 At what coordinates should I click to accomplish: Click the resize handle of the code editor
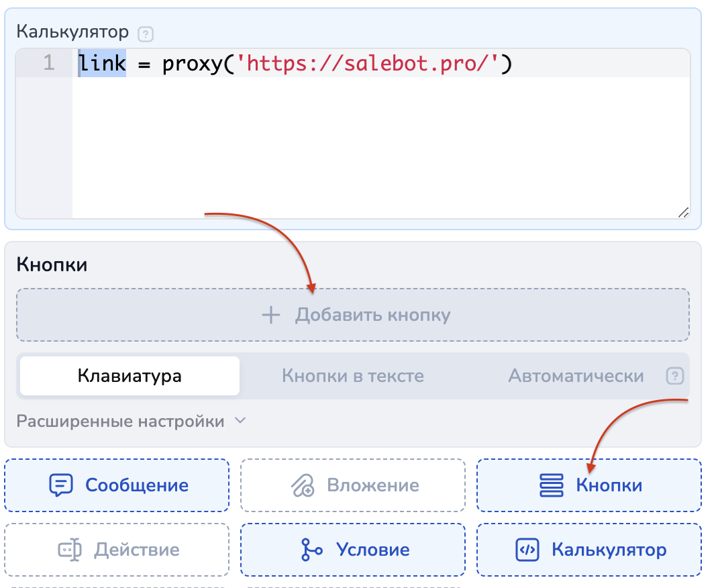click(683, 212)
